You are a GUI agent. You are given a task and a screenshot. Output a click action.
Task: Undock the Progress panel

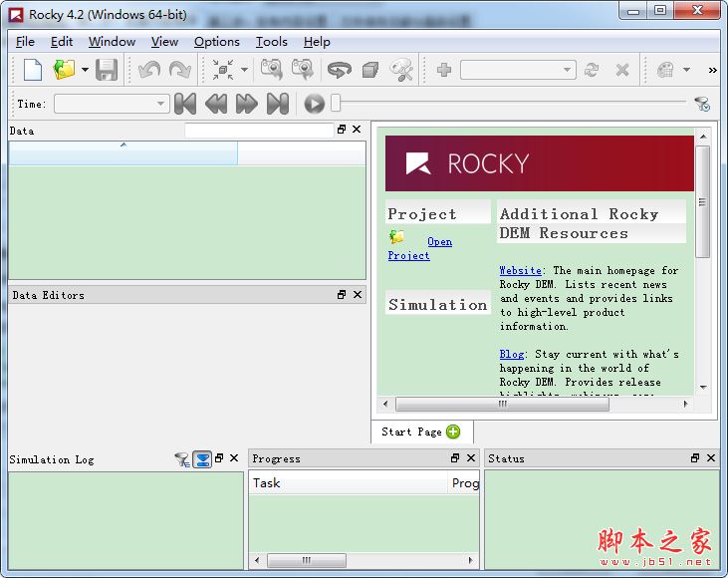pos(455,458)
